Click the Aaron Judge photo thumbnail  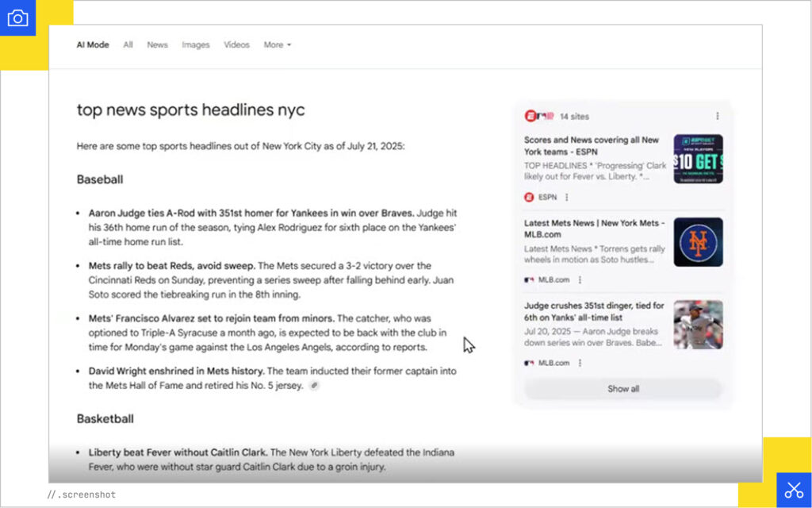[698, 324]
